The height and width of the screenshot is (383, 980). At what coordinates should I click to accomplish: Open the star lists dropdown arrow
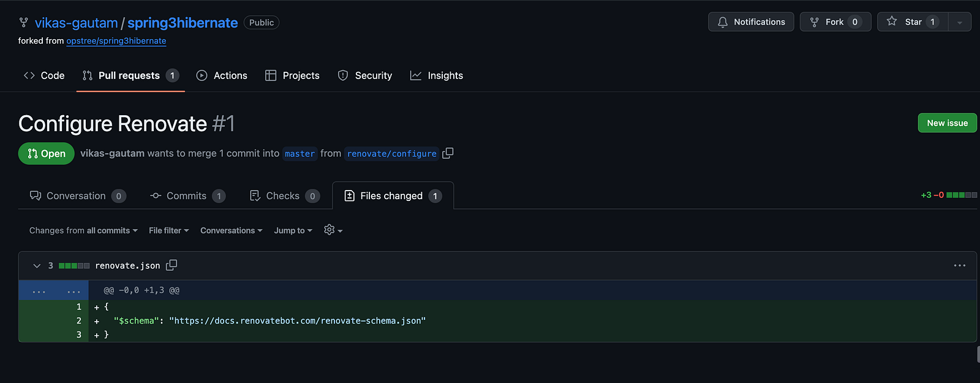click(960, 22)
